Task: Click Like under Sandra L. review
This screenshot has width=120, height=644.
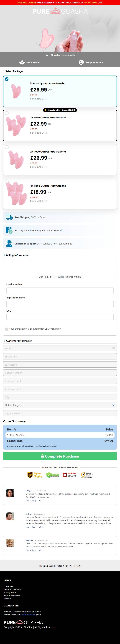Action: click(x=27, y=550)
